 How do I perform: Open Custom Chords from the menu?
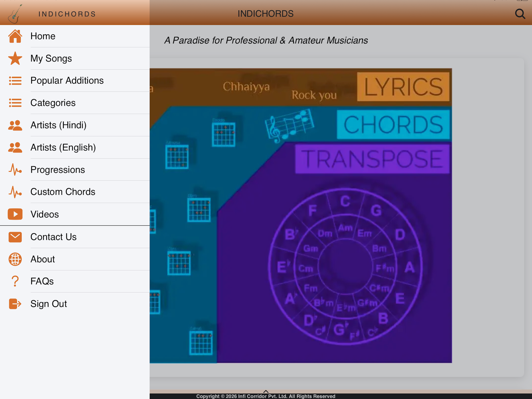[75, 192]
